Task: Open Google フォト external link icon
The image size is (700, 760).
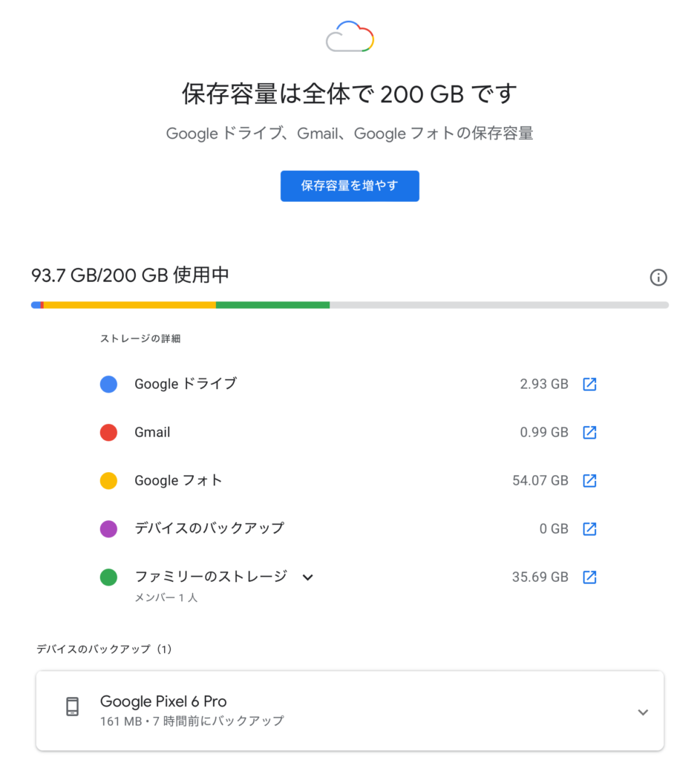Action: click(589, 481)
